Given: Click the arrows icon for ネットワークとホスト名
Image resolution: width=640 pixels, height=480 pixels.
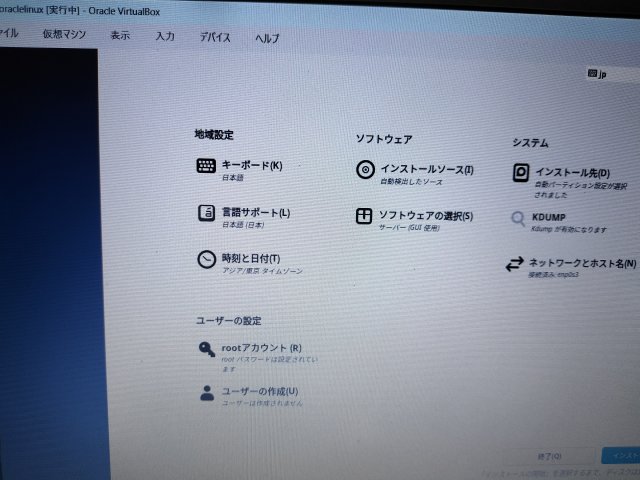Looking at the screenshot, I should pyautogui.click(x=514, y=264).
